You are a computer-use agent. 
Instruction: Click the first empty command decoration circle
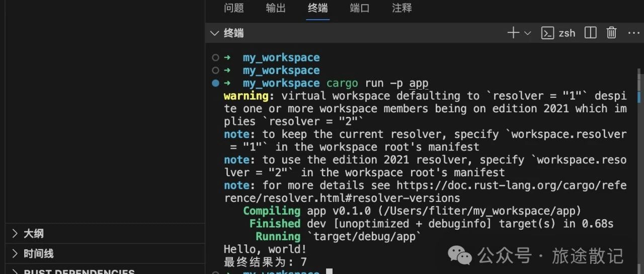click(215, 57)
